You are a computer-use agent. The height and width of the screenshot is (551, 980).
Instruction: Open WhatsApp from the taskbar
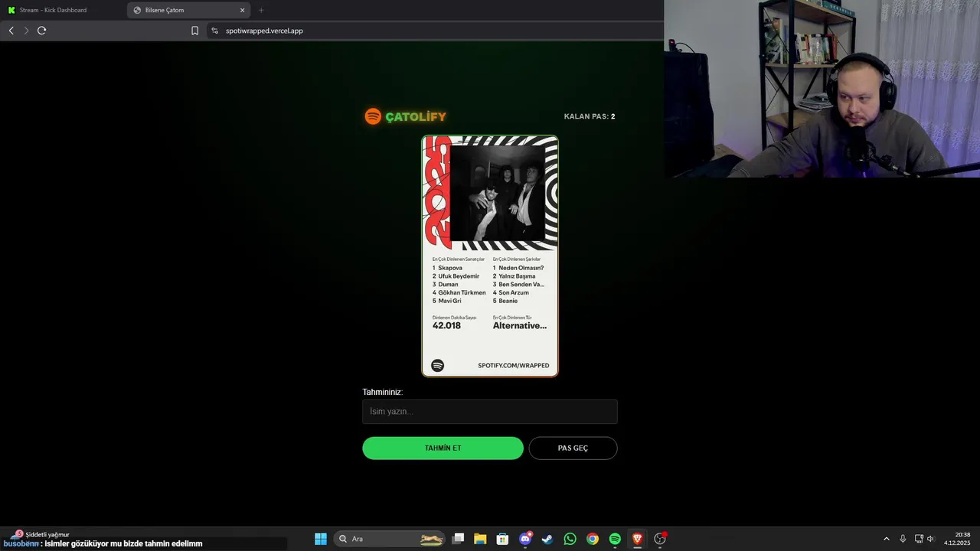click(570, 539)
